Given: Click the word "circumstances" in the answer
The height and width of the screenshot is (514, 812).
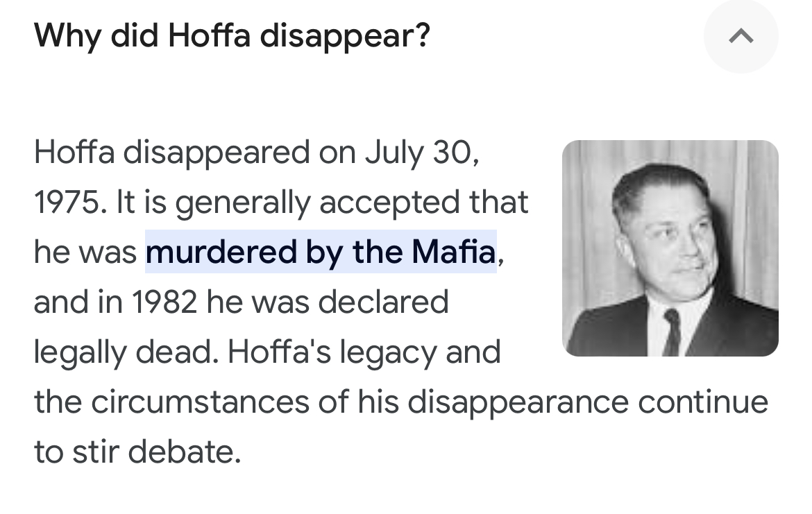Looking at the screenshot, I should [200, 402].
